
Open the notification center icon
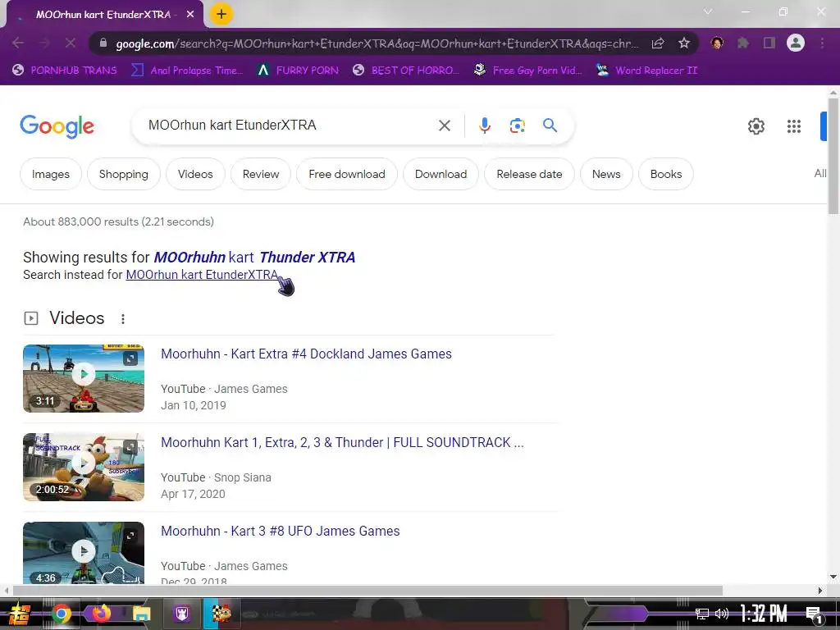click(815, 614)
